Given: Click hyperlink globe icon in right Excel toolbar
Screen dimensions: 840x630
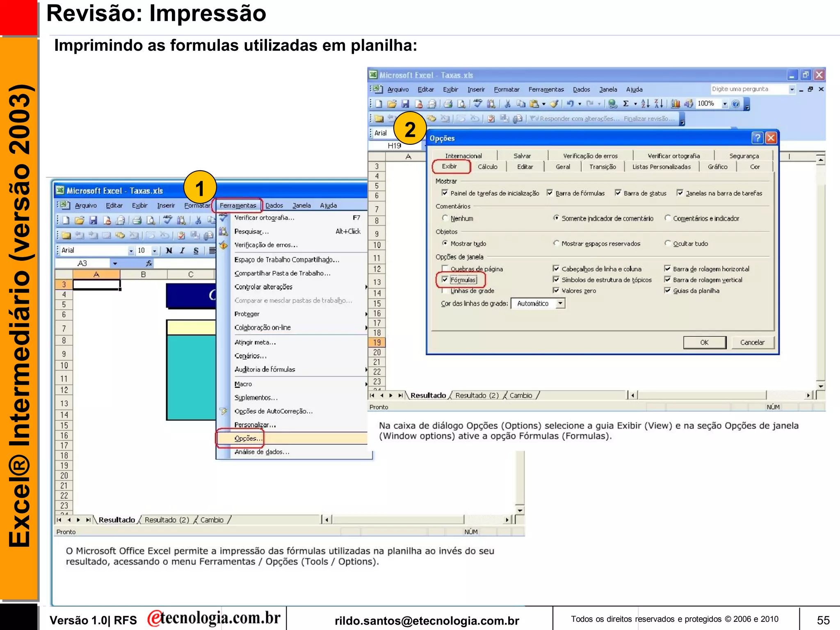Looking at the screenshot, I should click(x=612, y=104).
